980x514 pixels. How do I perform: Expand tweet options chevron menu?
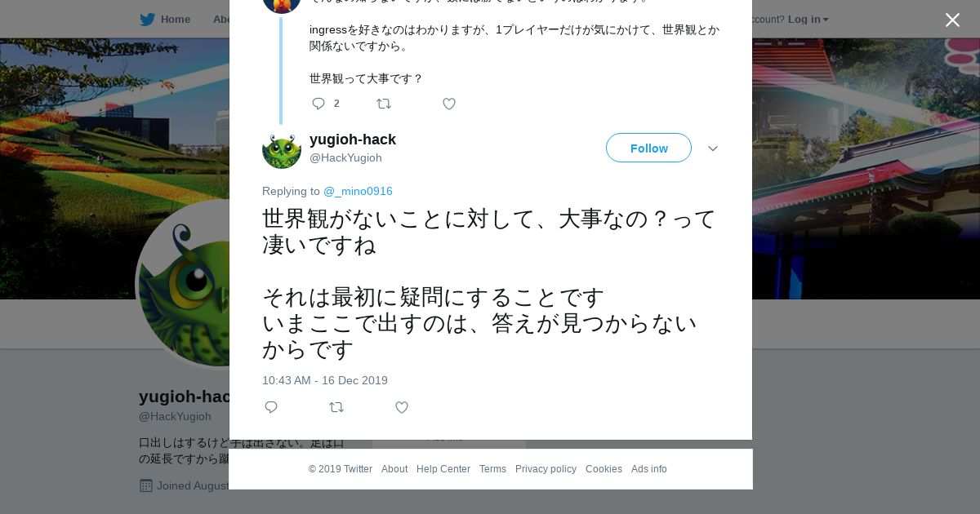[712, 148]
